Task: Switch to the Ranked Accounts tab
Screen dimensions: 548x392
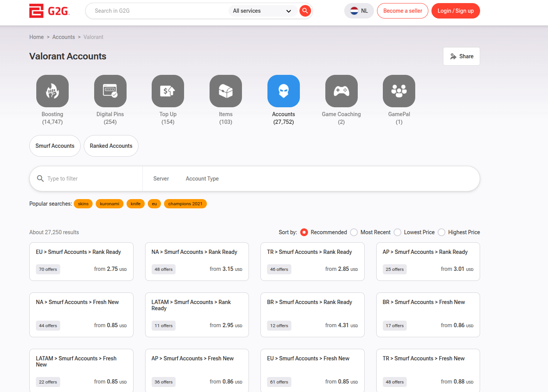Action: [111, 146]
